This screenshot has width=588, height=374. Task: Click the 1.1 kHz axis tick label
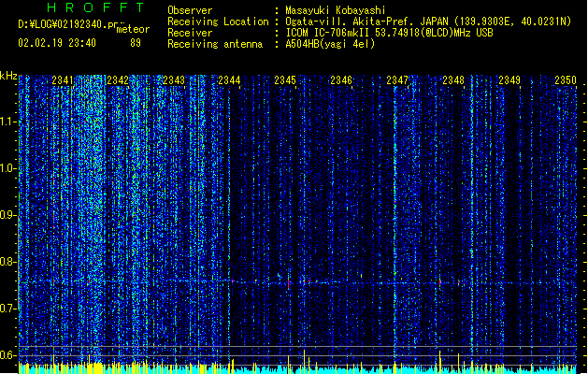point(8,122)
